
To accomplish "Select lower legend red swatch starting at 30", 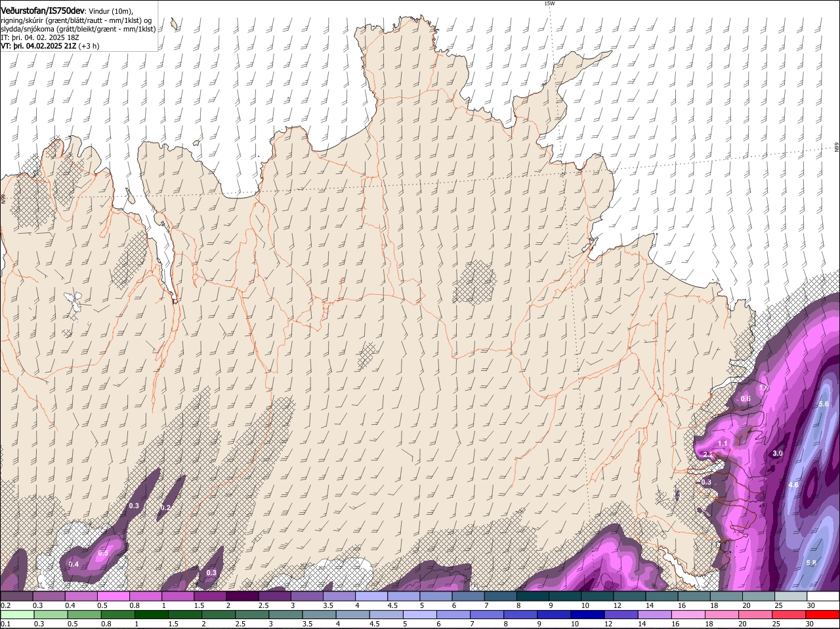I will tap(822, 615).
